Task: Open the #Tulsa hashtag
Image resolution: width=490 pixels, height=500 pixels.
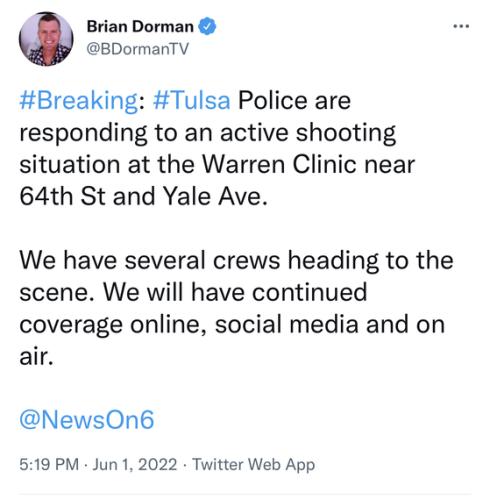Action: [x=192, y=100]
